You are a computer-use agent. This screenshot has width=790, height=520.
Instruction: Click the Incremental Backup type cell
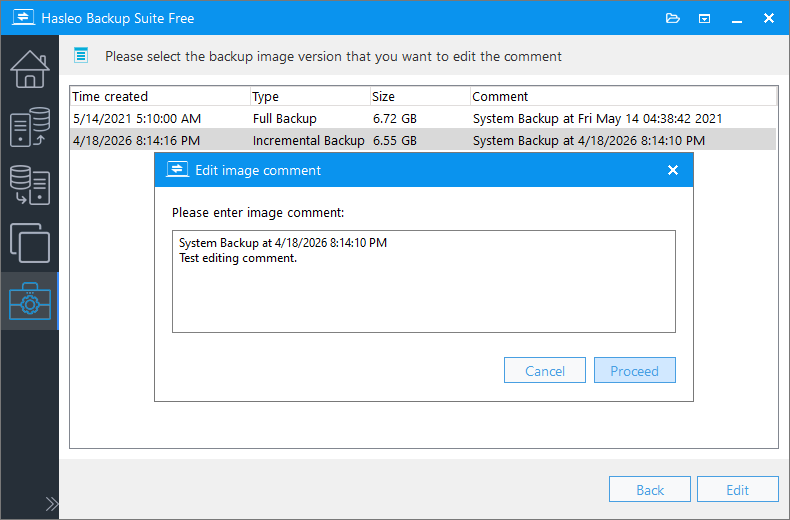click(x=308, y=141)
